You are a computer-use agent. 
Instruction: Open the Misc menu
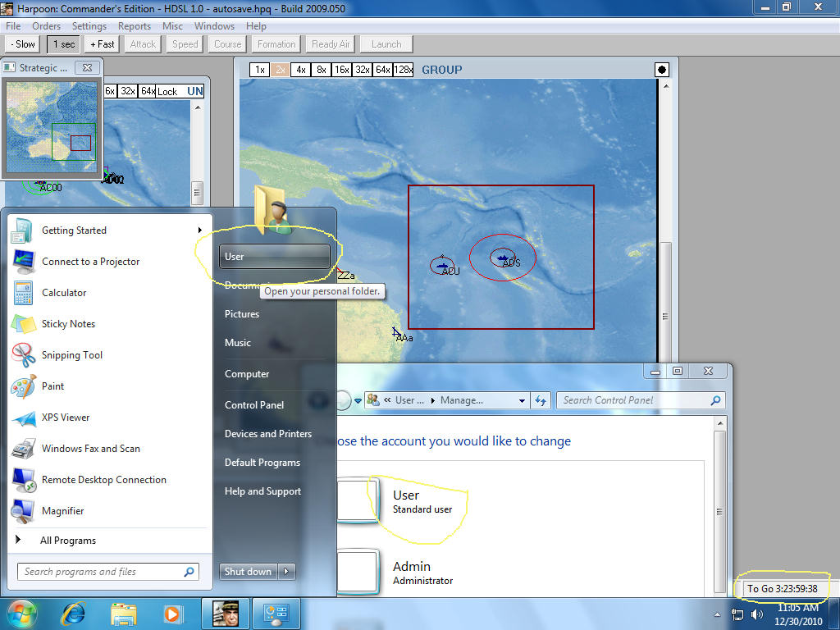(x=172, y=26)
